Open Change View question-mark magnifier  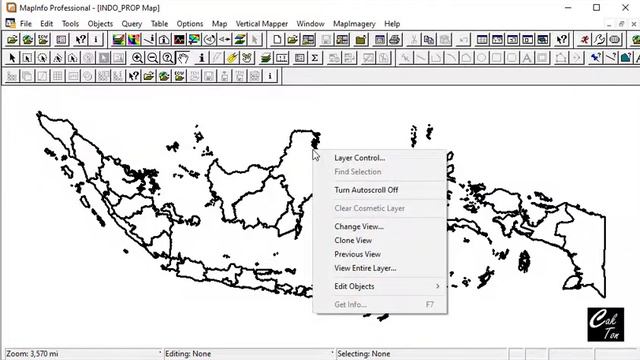tap(167, 58)
